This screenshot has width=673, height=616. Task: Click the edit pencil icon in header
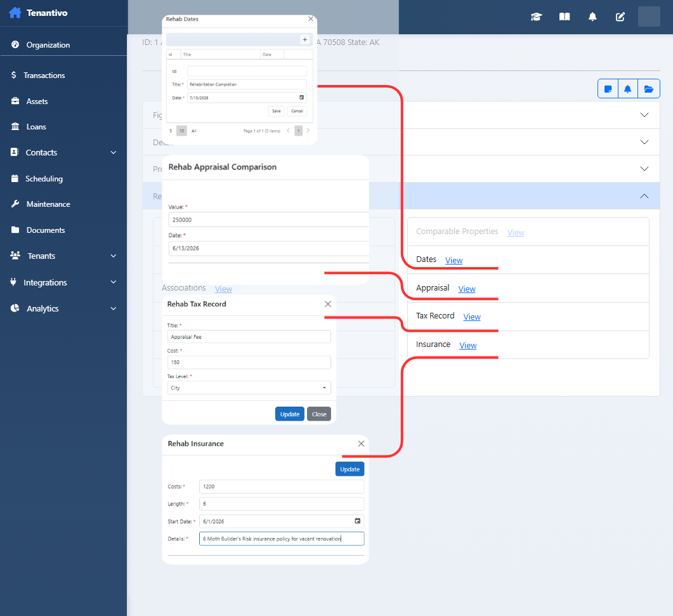click(x=620, y=16)
